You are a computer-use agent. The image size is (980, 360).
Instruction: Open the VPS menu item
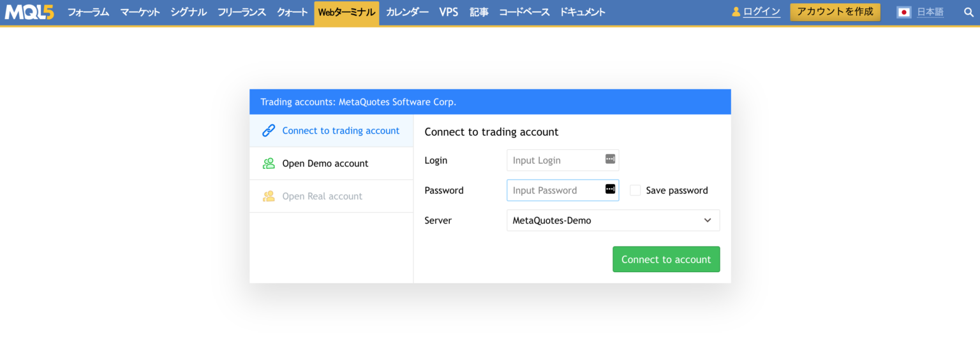449,12
